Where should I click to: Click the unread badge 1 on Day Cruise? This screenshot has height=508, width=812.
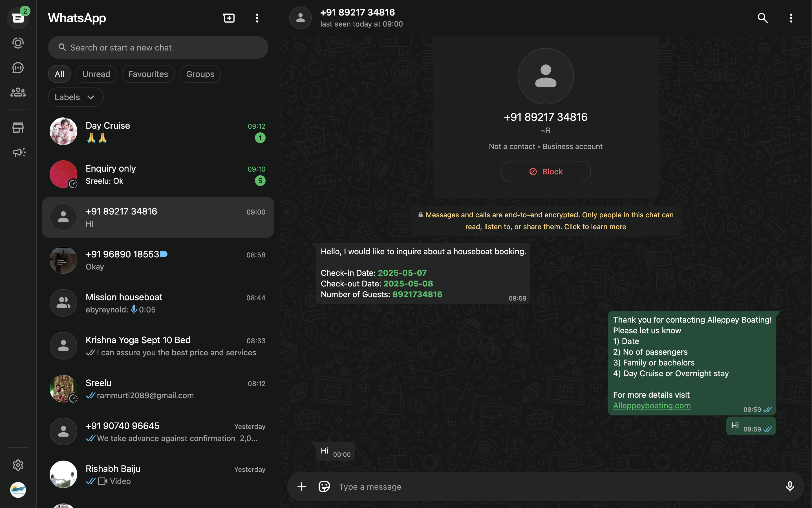(260, 138)
